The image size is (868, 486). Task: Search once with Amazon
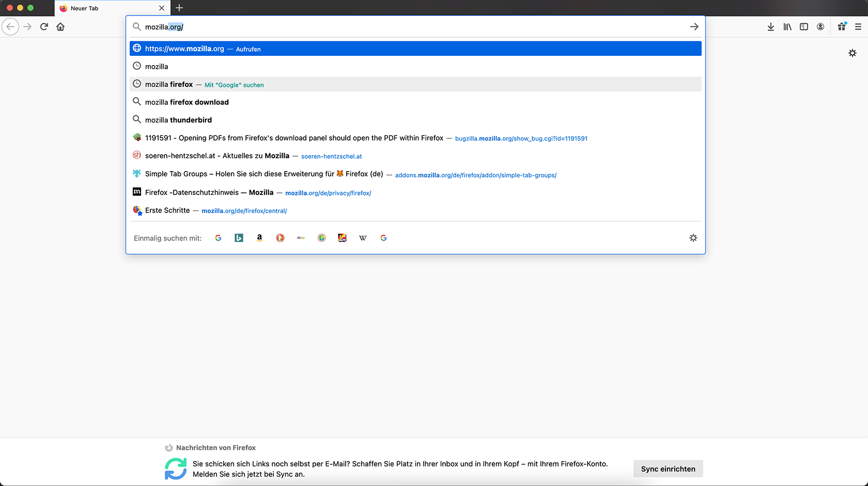pos(259,238)
